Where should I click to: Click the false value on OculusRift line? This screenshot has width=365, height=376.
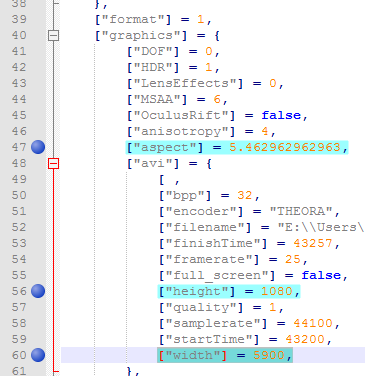coord(281,115)
